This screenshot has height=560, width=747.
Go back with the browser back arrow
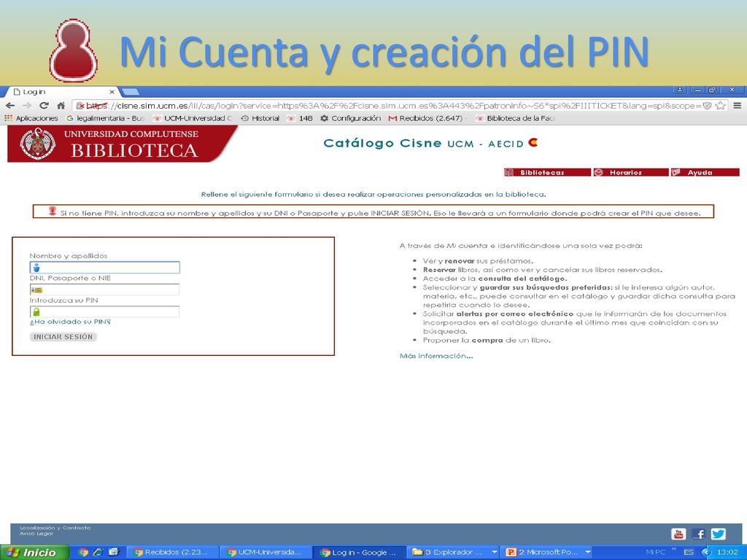(x=10, y=105)
